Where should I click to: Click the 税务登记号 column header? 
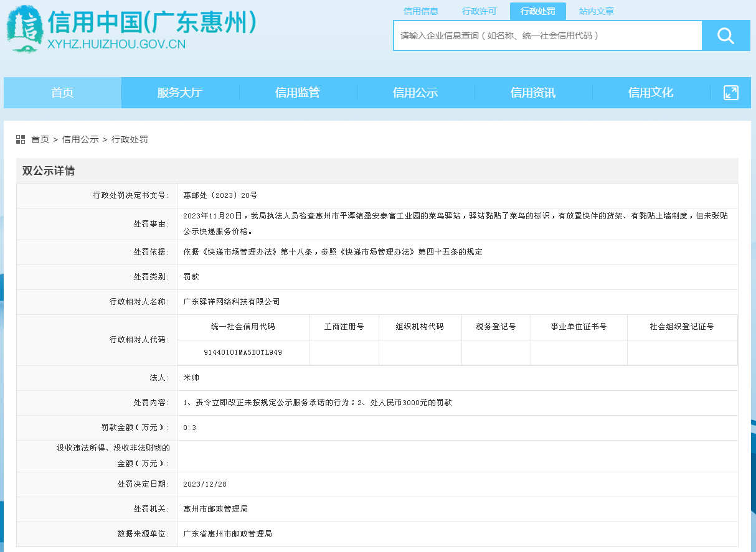[x=496, y=327]
